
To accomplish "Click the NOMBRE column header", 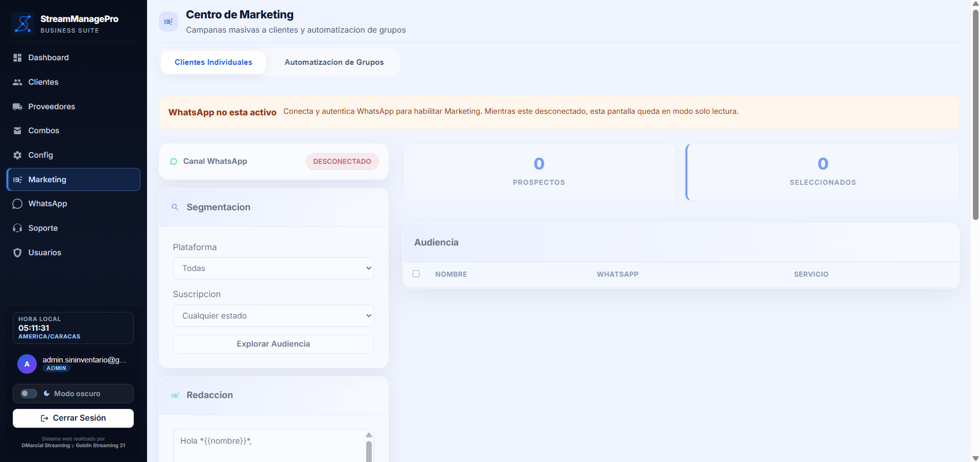I will (451, 274).
